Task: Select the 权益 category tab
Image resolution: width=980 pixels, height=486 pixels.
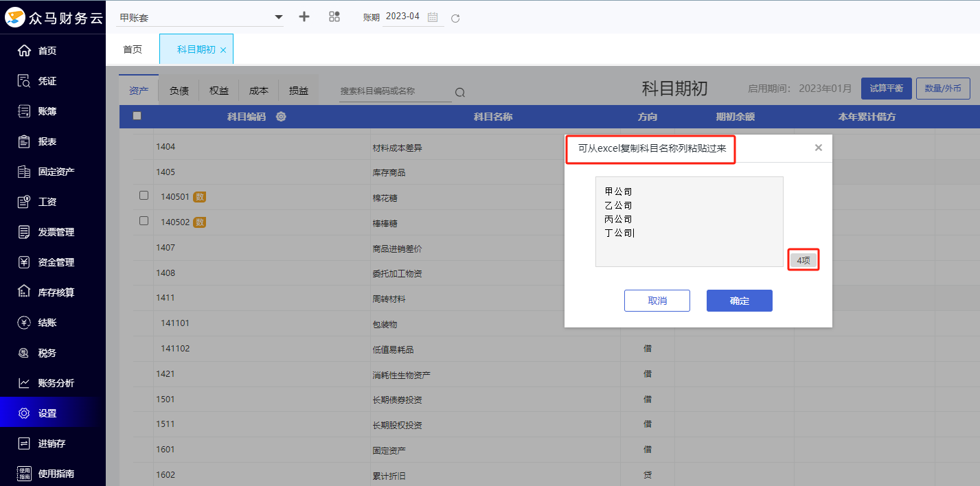Action: [x=219, y=91]
